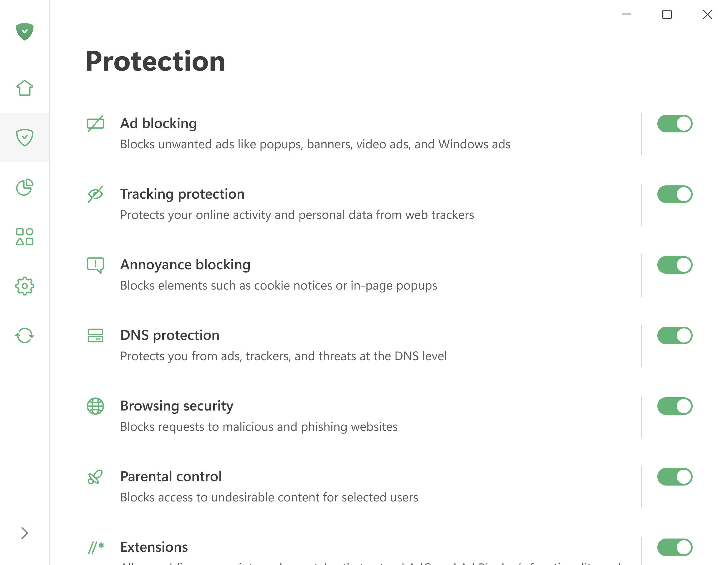The width and height of the screenshot is (728, 565).
Task: Disable the Ad blocking toggle
Action: click(675, 124)
